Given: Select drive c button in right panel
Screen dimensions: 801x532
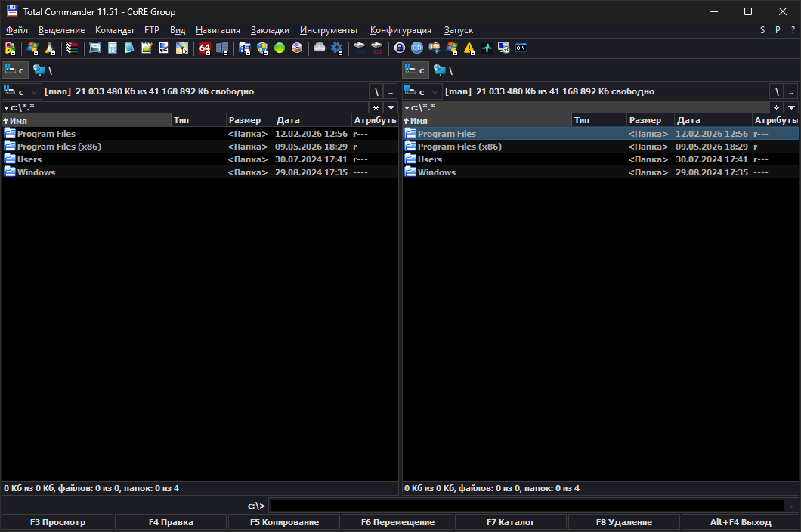Looking at the screenshot, I should [x=416, y=70].
